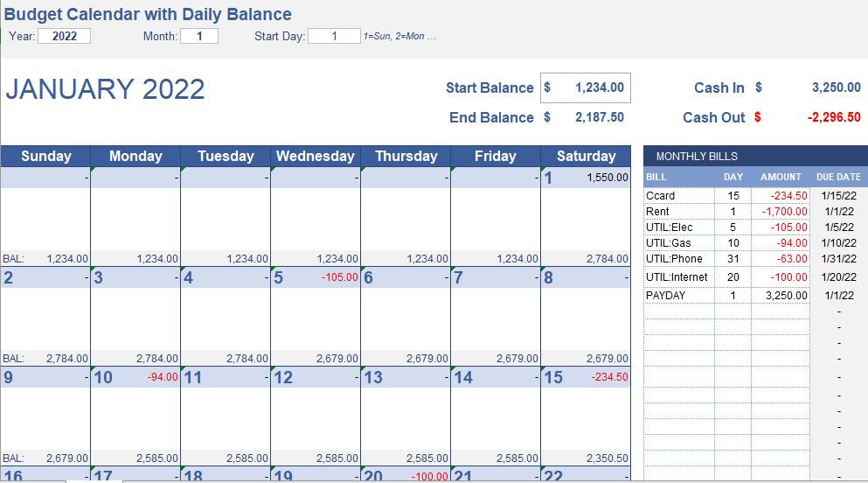868x483 pixels.
Task: Select the Cash In value 3,250.00
Action: pos(836,87)
